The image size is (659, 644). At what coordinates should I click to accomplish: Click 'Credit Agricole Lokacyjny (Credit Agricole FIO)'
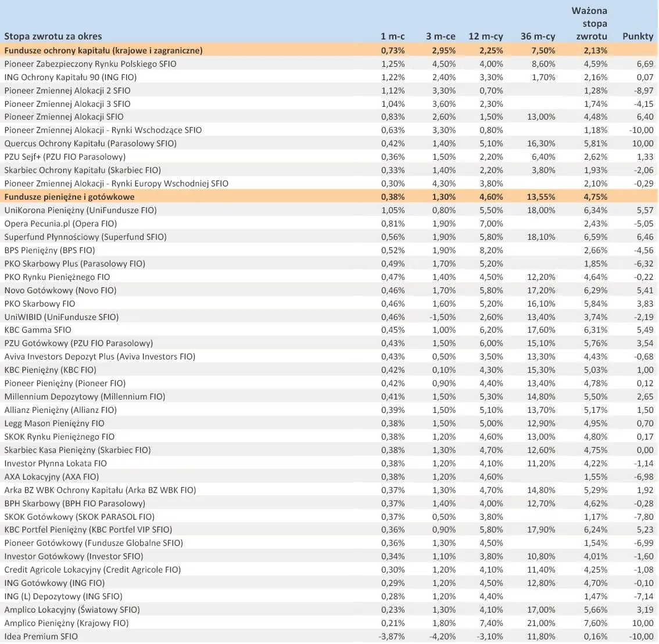tap(92, 570)
